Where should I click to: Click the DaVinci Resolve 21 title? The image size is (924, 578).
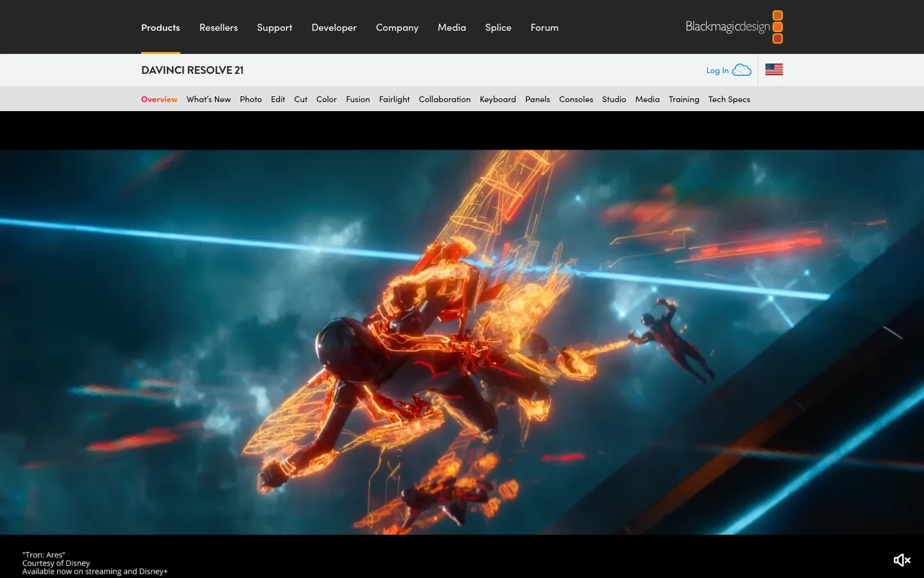tap(193, 70)
